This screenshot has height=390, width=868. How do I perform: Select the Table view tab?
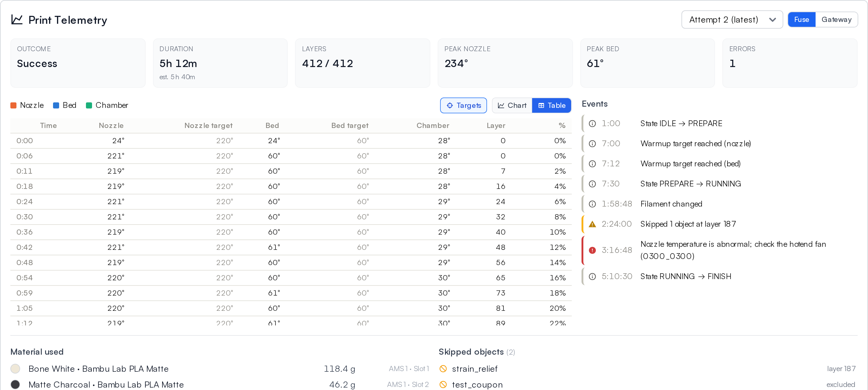[552, 105]
